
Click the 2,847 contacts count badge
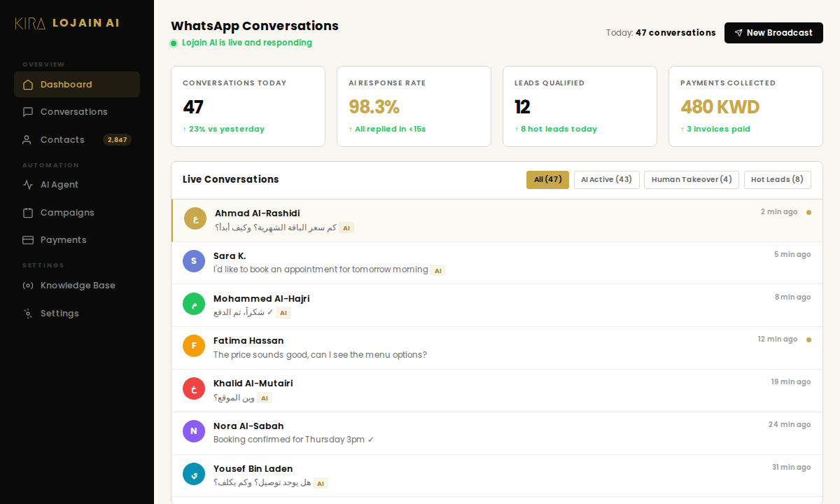click(x=118, y=139)
